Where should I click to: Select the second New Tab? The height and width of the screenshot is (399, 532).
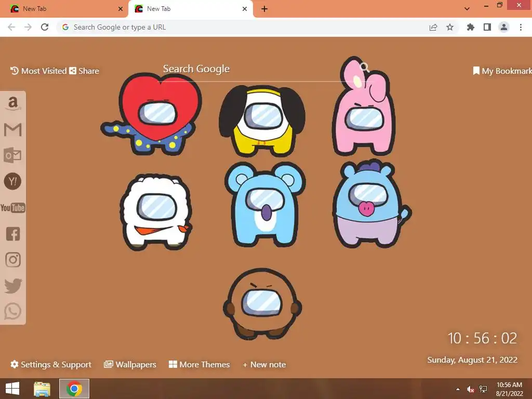pos(190,9)
